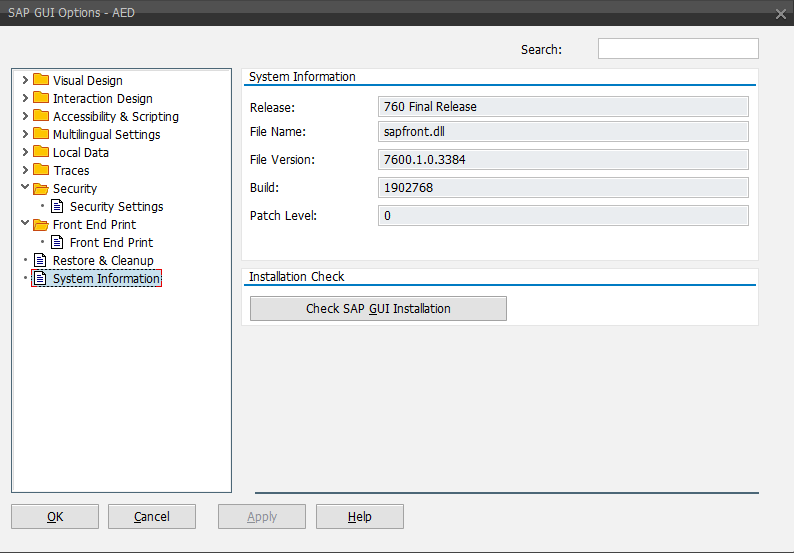The height and width of the screenshot is (553, 794).
Task: Click the open Security folder icon
Action: [x=41, y=188]
